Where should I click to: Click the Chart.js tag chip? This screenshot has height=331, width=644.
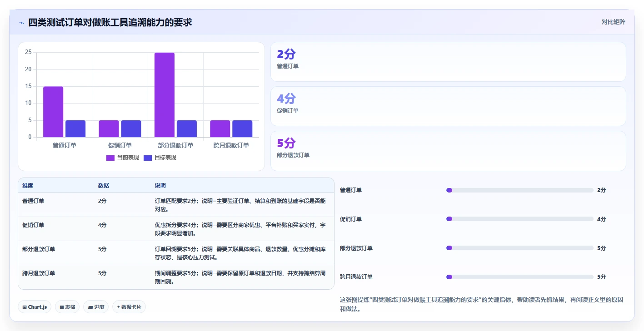tap(35, 307)
